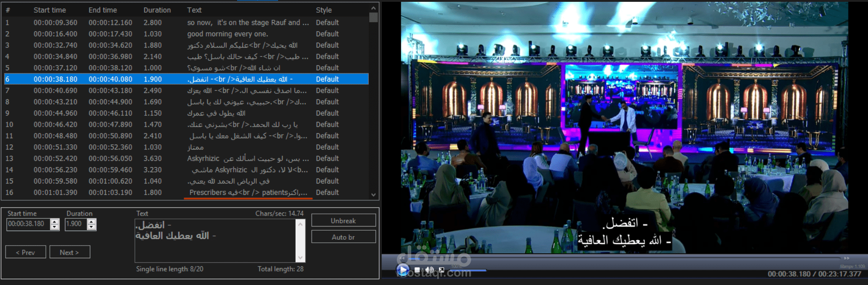Click inside the subtitle text edit box
Viewport: 868px width, 285px height.
tap(215, 241)
